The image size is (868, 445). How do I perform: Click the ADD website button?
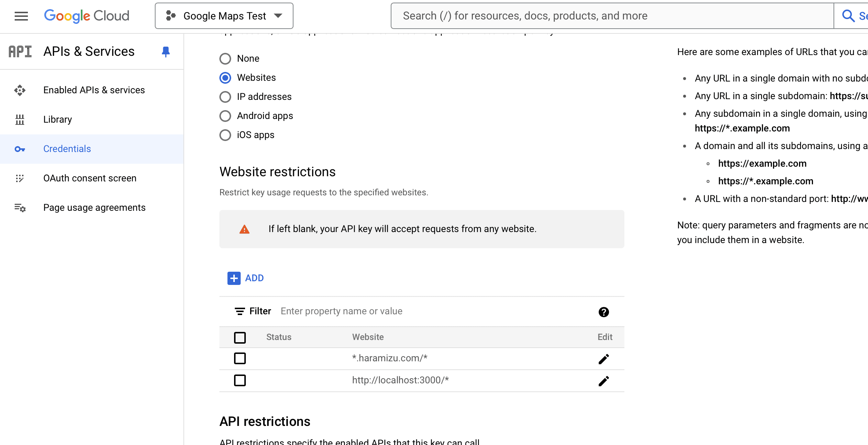pyautogui.click(x=246, y=278)
